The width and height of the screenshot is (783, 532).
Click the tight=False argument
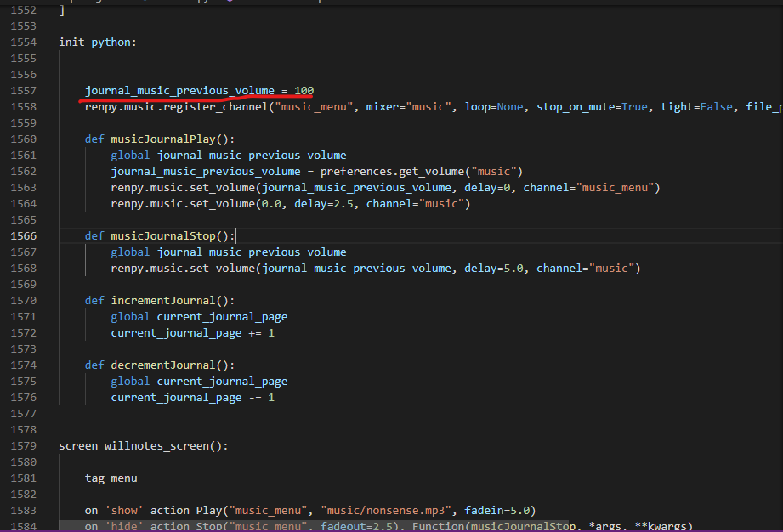[x=696, y=107]
